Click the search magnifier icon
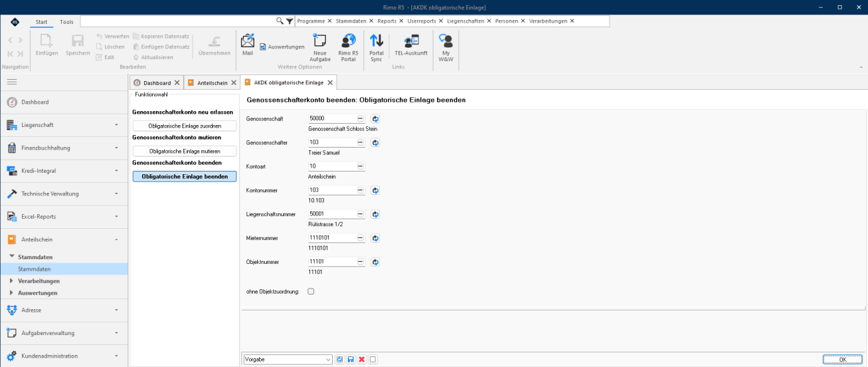 280,21
